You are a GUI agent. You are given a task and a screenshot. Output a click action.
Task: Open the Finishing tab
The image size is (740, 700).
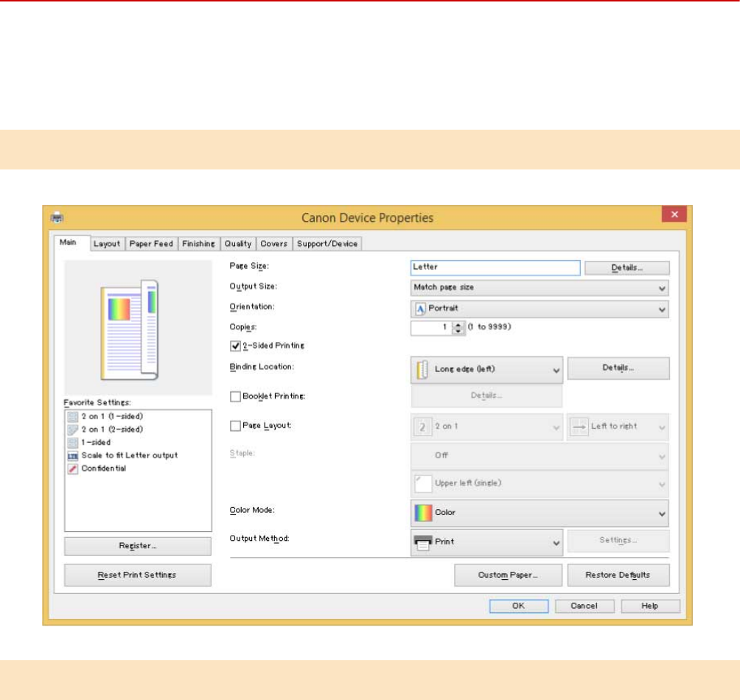click(x=199, y=244)
